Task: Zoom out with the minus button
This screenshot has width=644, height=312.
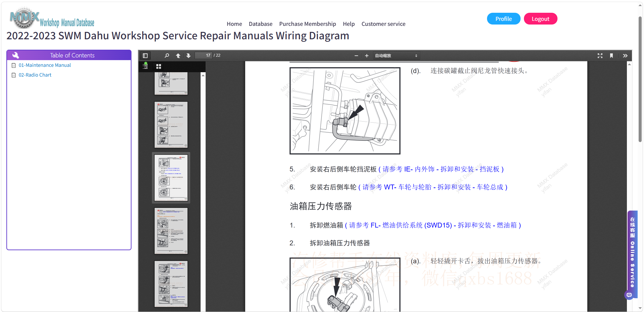Action: [356, 56]
